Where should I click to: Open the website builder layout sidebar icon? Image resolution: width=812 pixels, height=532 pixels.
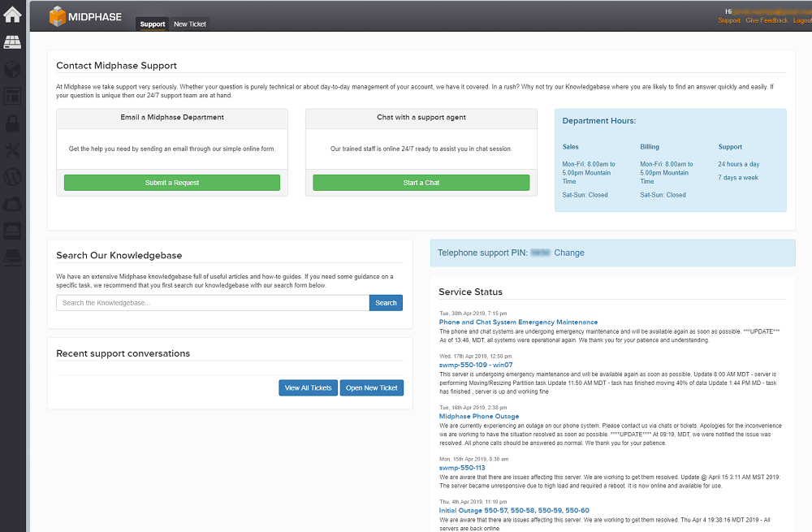click(12, 96)
